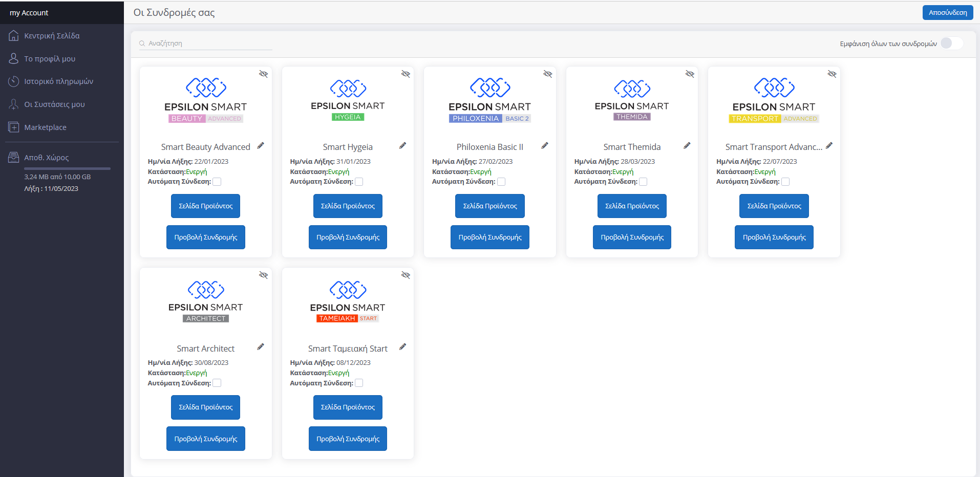
Task: Open product page for Smart Ταμειακή Start
Action: pyautogui.click(x=348, y=407)
